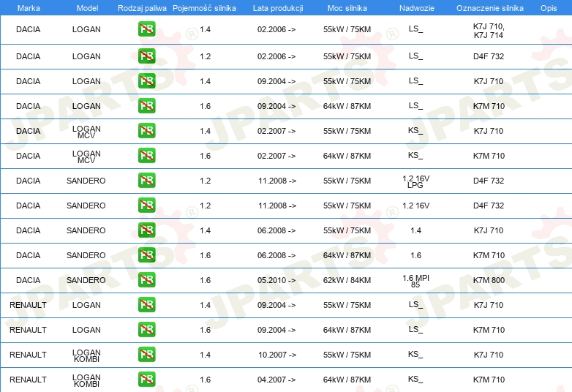Select '1.2' capacity cell in Dacia Logan row
Viewport: 572px width, 392px height.
(205, 56)
